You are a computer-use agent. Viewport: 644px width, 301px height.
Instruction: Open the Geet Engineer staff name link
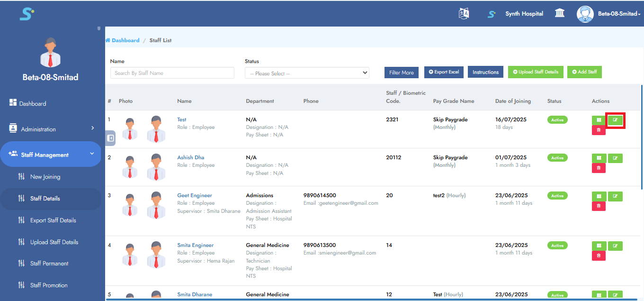point(194,195)
